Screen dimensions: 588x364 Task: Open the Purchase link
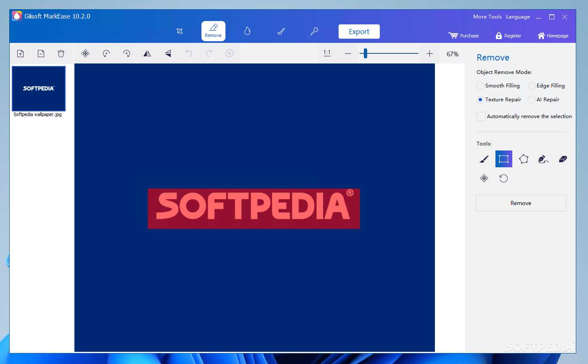tap(464, 36)
